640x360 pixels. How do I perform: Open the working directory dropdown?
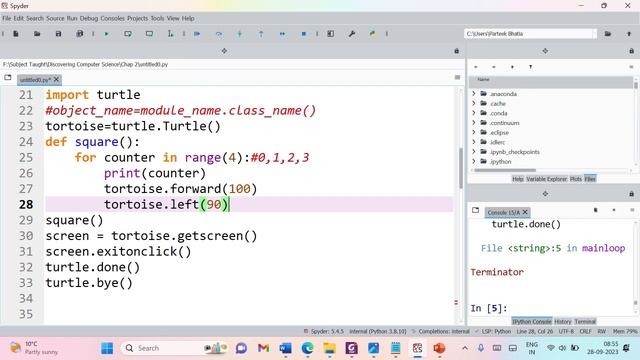point(594,34)
